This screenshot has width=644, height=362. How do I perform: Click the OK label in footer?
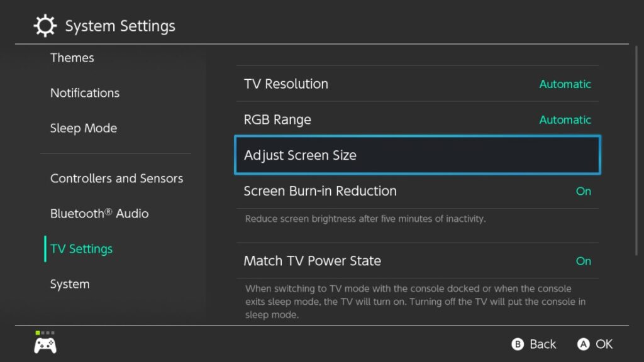tap(604, 344)
